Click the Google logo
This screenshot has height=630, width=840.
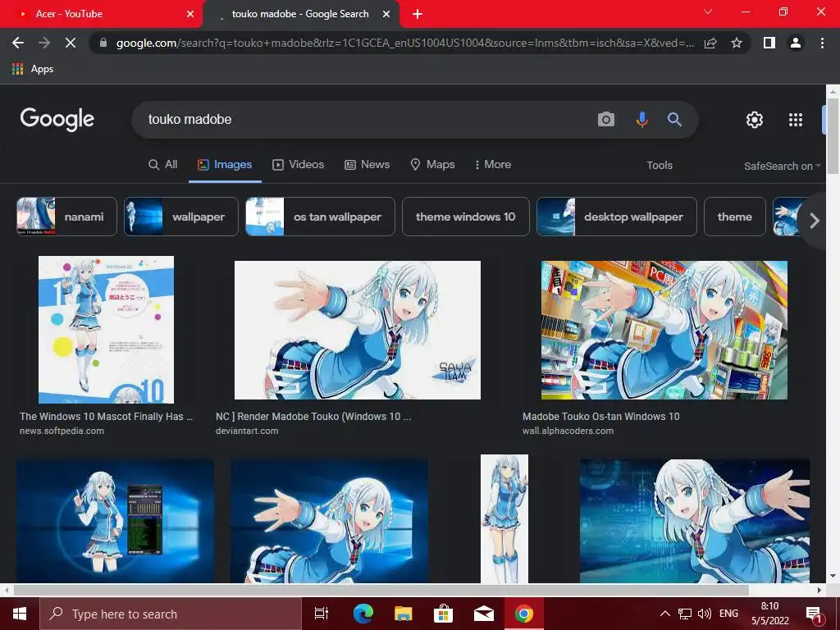[x=57, y=119]
